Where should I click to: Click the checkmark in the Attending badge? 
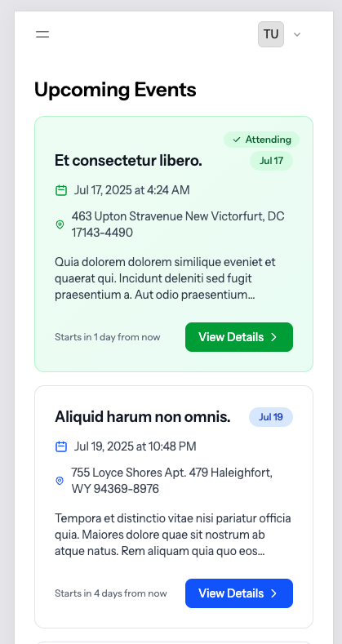pos(237,140)
